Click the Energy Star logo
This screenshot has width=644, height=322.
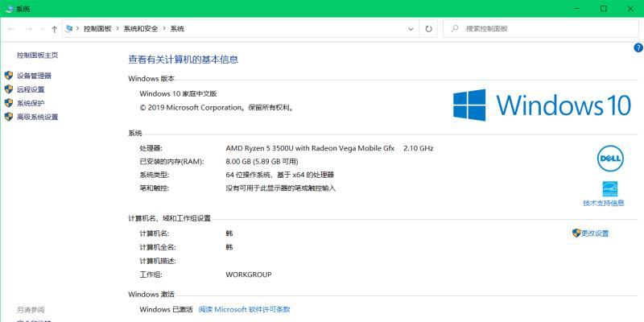click(610, 189)
